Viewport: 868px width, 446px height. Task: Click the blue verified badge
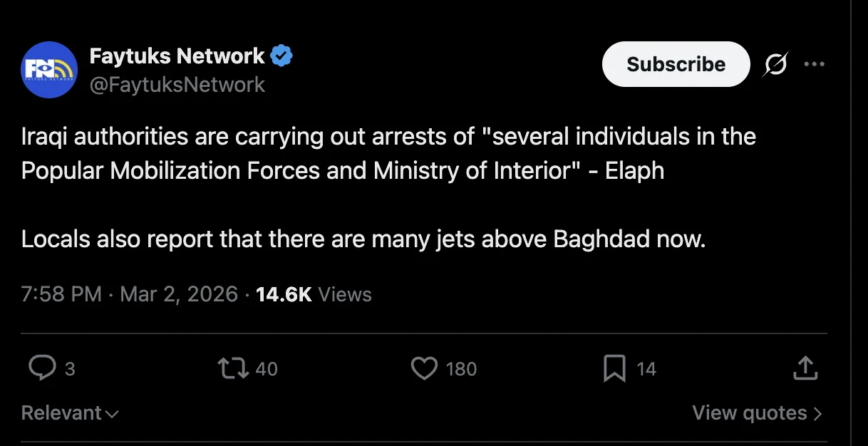pyautogui.click(x=281, y=55)
